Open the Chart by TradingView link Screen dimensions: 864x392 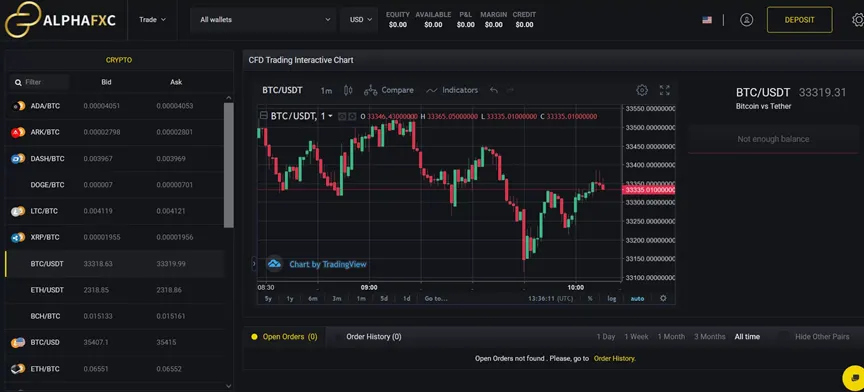click(x=328, y=264)
